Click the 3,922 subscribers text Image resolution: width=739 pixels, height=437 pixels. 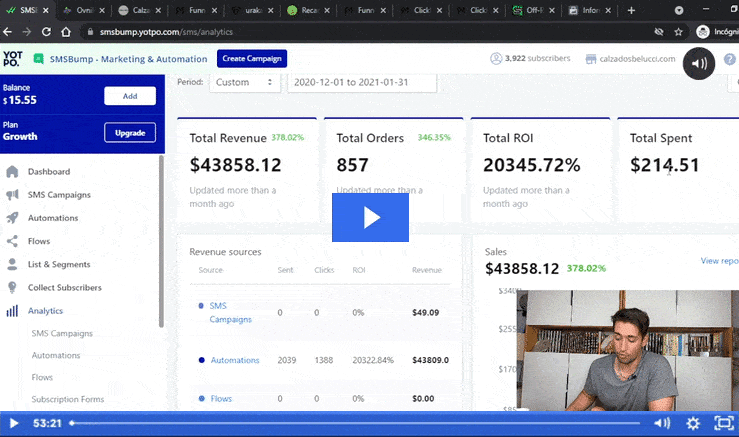[537, 58]
